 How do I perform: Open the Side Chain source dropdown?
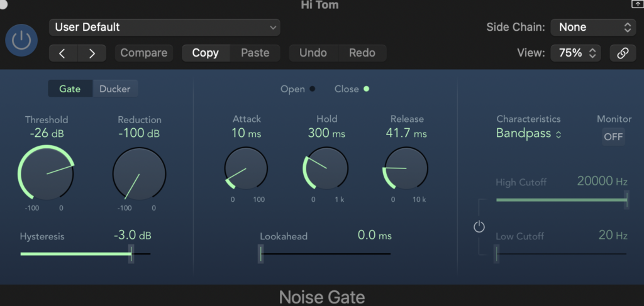pos(594,27)
